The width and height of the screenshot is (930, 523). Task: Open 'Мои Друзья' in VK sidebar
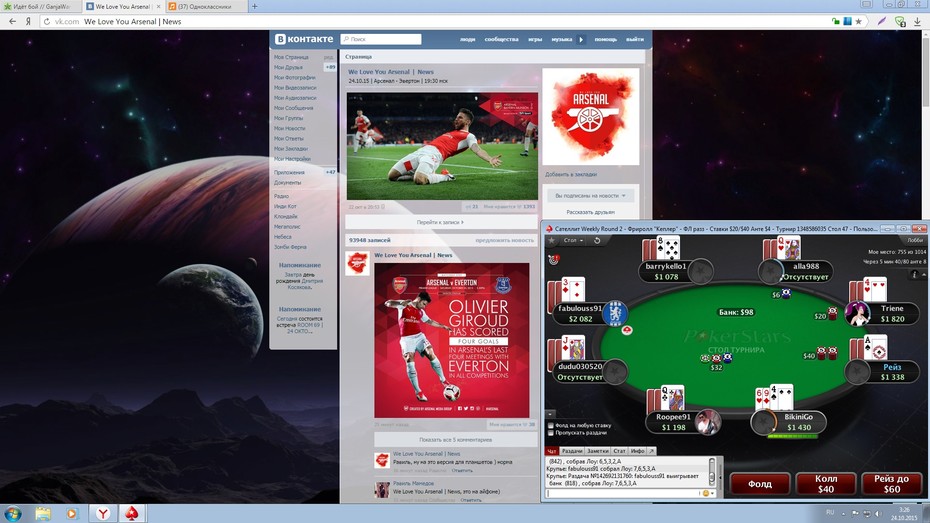tap(288, 68)
